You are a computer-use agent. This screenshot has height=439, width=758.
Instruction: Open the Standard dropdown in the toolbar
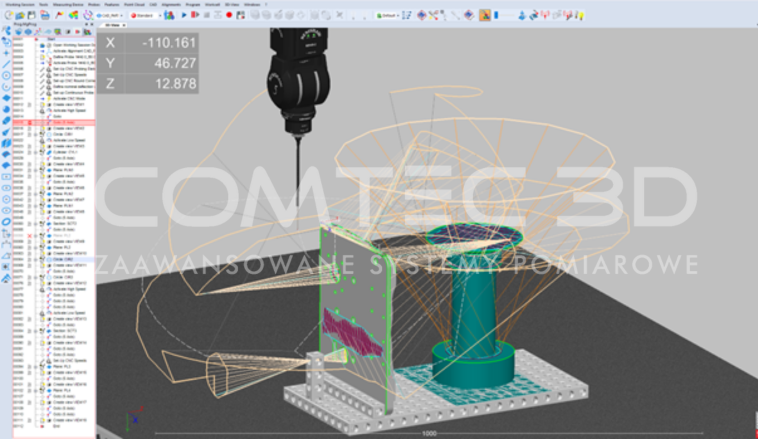pos(145,16)
